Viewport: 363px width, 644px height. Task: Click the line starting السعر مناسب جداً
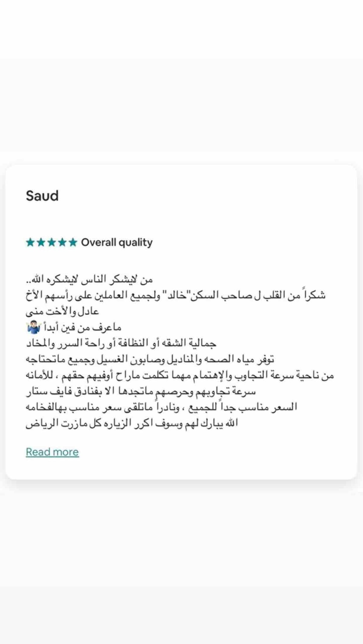point(161,407)
